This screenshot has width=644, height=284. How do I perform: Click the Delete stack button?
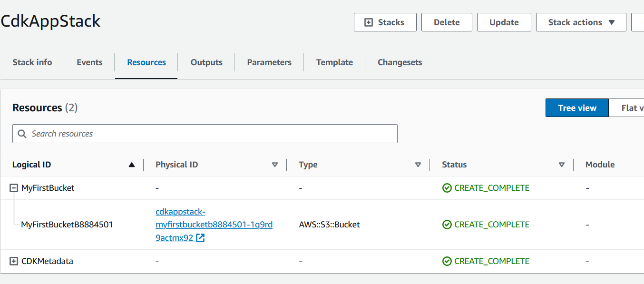(446, 22)
